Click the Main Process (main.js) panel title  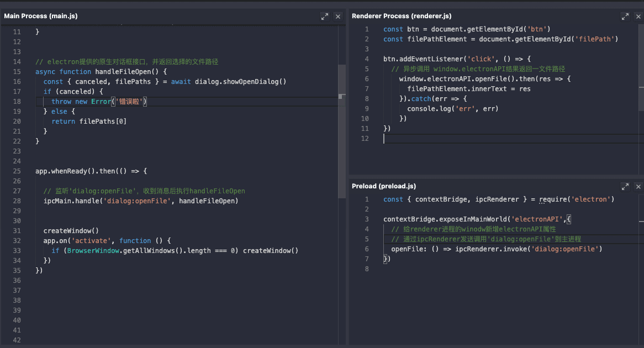click(41, 16)
